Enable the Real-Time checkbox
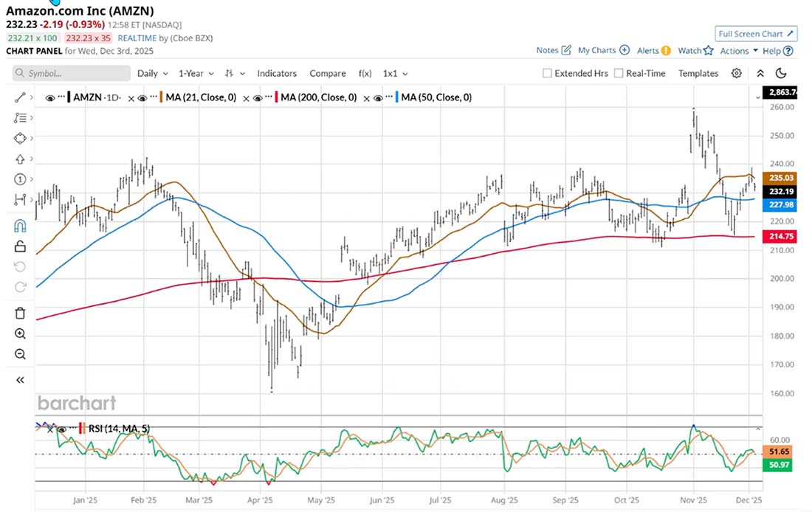 619,73
